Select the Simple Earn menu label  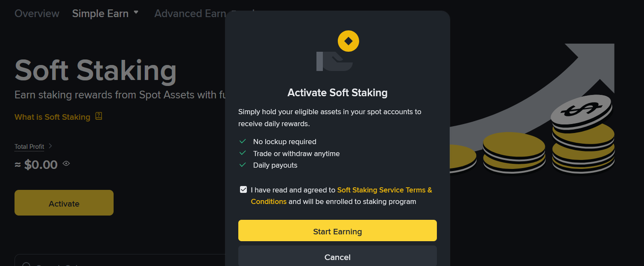pyautogui.click(x=100, y=13)
